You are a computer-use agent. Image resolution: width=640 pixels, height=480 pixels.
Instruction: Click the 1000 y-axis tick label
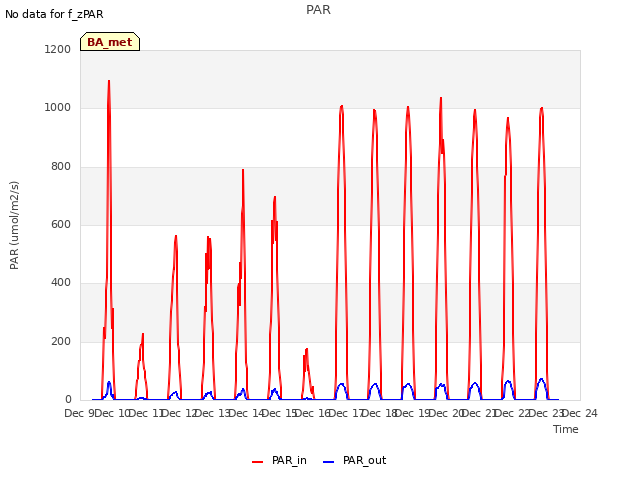pos(58,108)
